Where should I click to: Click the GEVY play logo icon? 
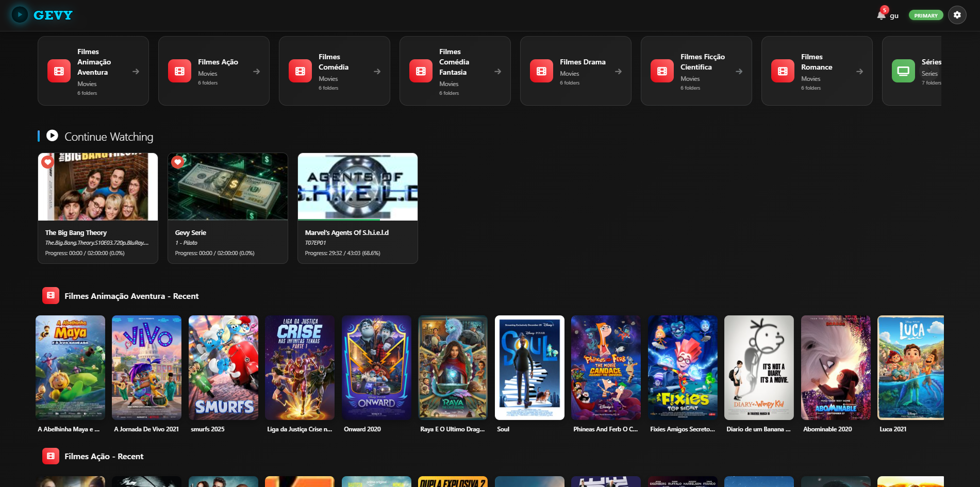[x=20, y=15]
